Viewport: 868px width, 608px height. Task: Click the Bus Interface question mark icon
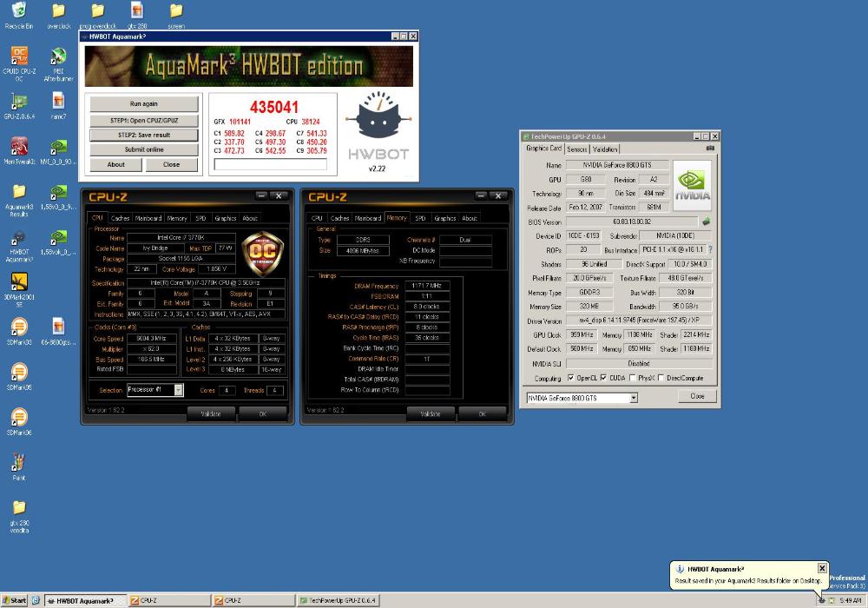(710, 250)
